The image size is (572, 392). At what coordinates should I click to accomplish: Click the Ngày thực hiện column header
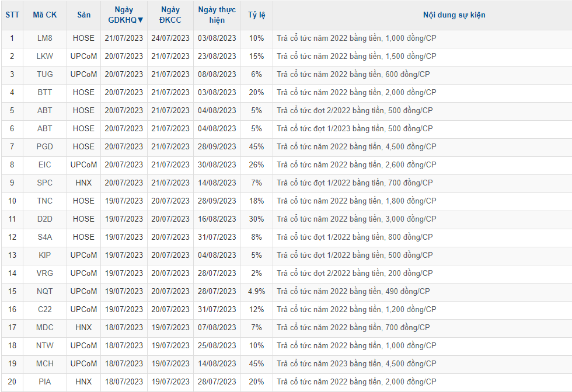point(217,15)
